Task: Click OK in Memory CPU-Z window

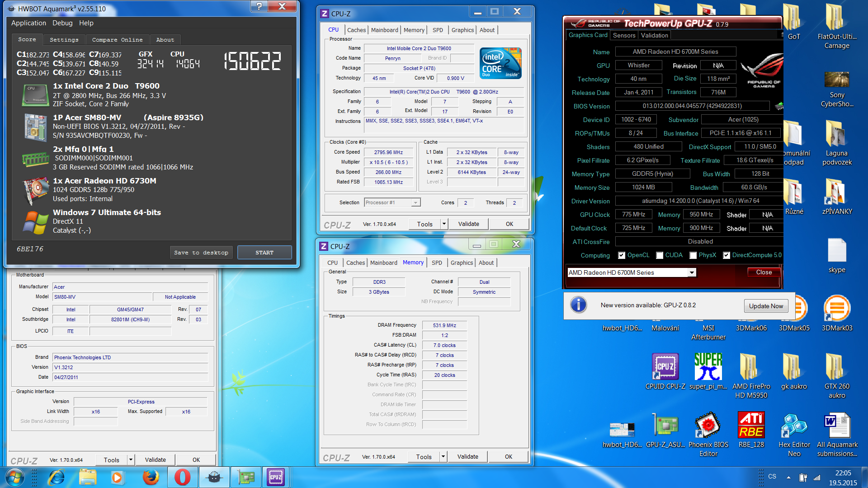Action: pyautogui.click(x=508, y=456)
